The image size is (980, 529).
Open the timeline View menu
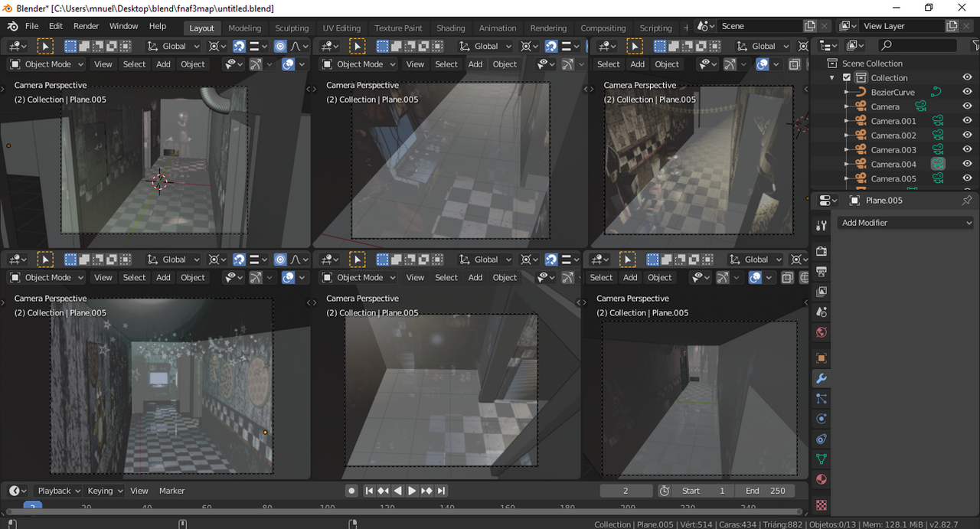coord(139,491)
